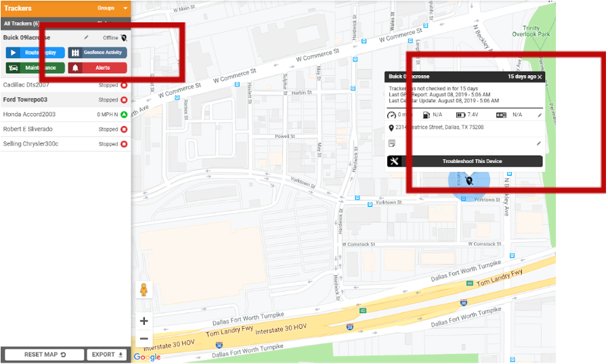Select the Cadillac Dts2007 tracker
Screen dimensions: 608x364
click(x=66, y=85)
